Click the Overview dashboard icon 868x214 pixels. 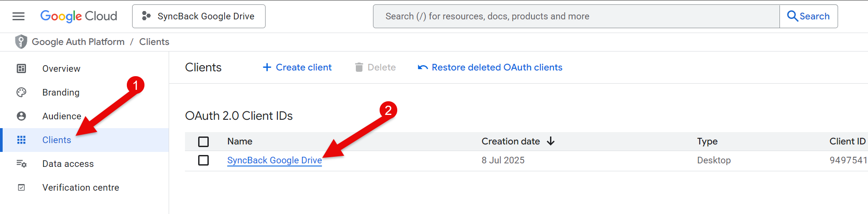[x=21, y=69]
